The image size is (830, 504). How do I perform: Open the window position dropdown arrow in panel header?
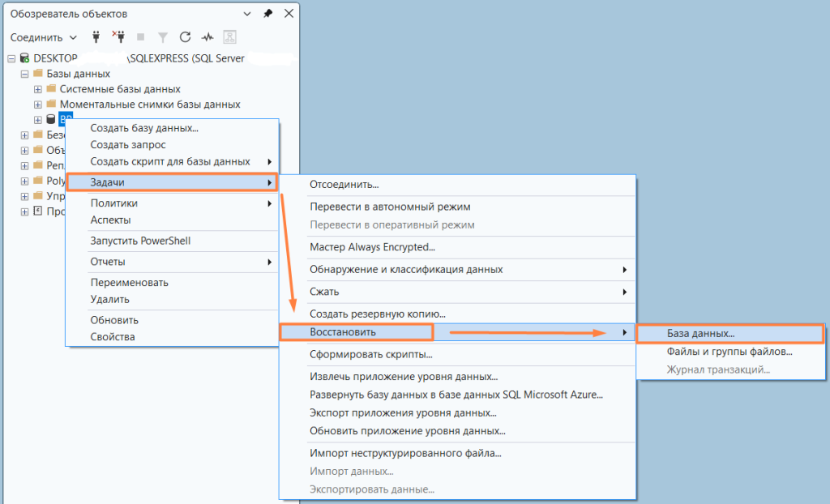[x=246, y=14]
